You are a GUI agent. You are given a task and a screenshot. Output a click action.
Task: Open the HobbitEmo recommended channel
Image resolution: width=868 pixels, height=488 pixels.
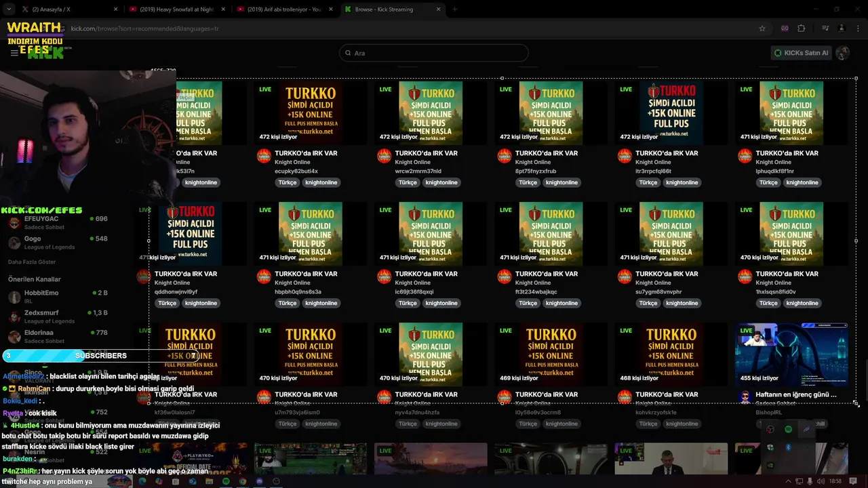pyautogui.click(x=57, y=296)
